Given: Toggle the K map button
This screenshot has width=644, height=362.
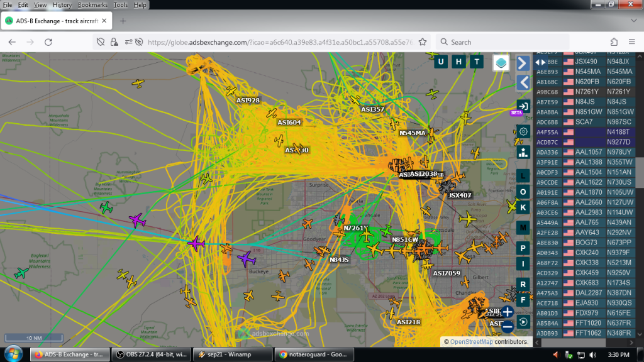Looking at the screenshot, I should click(523, 207).
